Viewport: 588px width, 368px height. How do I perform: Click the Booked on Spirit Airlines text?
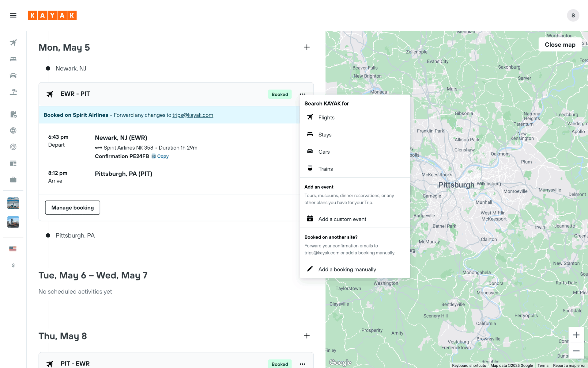tap(76, 115)
